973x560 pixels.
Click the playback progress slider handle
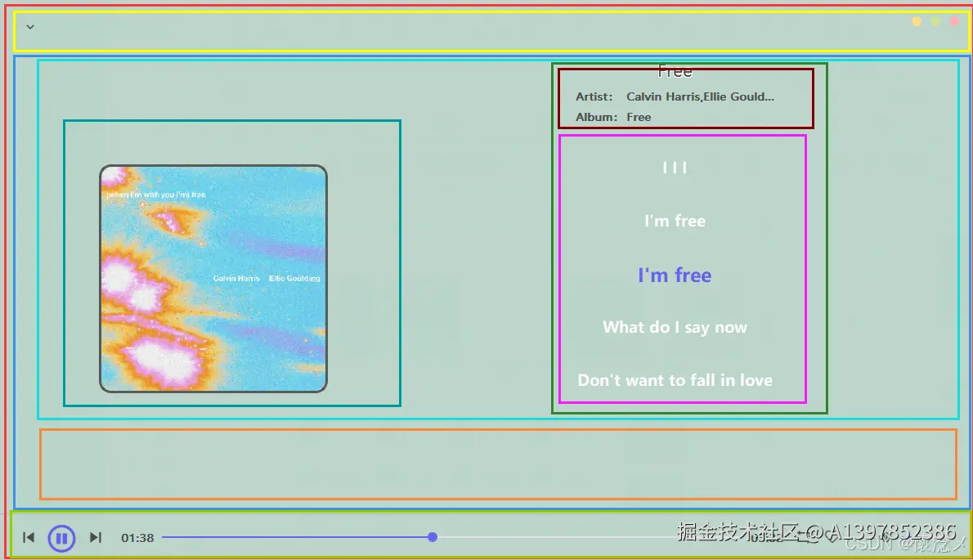point(433,537)
